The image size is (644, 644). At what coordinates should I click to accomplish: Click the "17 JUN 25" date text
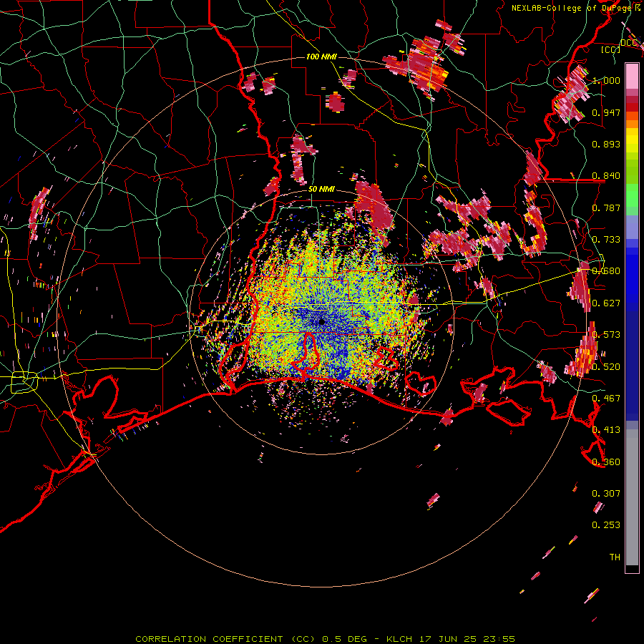(448, 639)
